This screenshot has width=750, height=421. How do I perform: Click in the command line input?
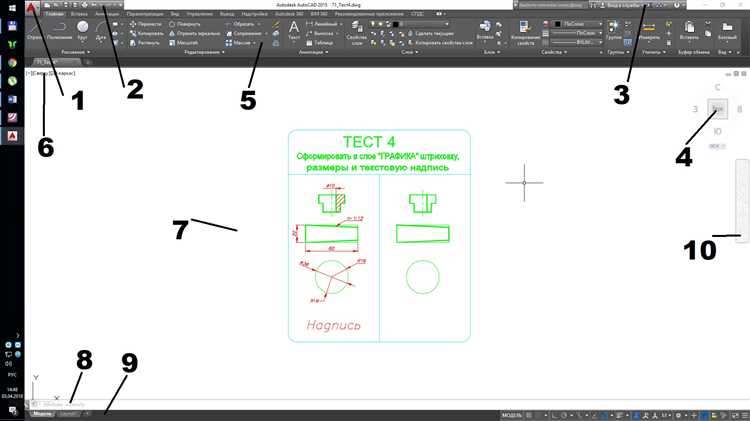(200, 403)
